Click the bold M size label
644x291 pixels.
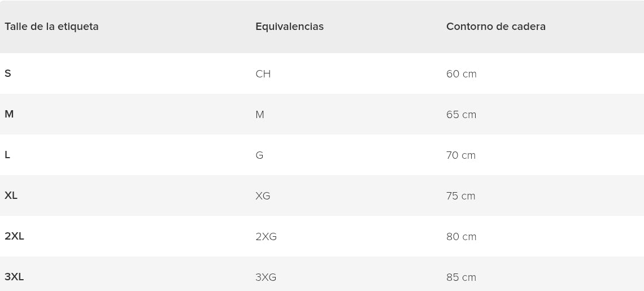point(9,114)
